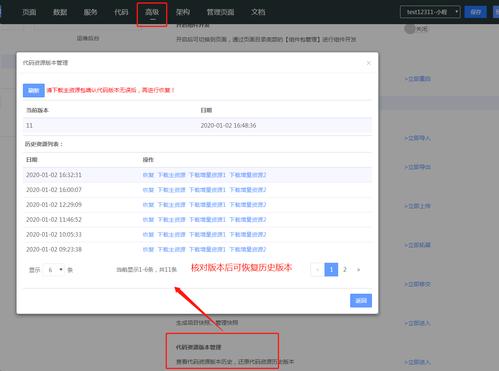Viewport: 499px width, 371px height.
Task: Download 下载主资源 for the 12:29:09 row
Action: (171, 205)
